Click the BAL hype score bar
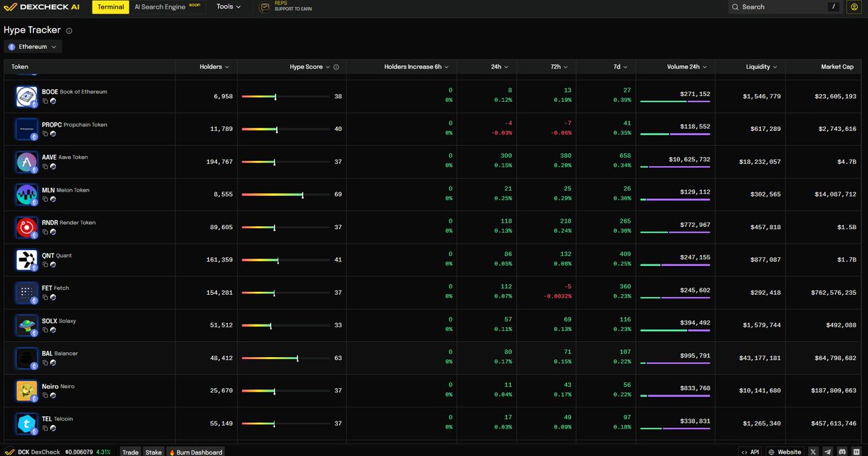The width and height of the screenshot is (868, 456). (285, 358)
